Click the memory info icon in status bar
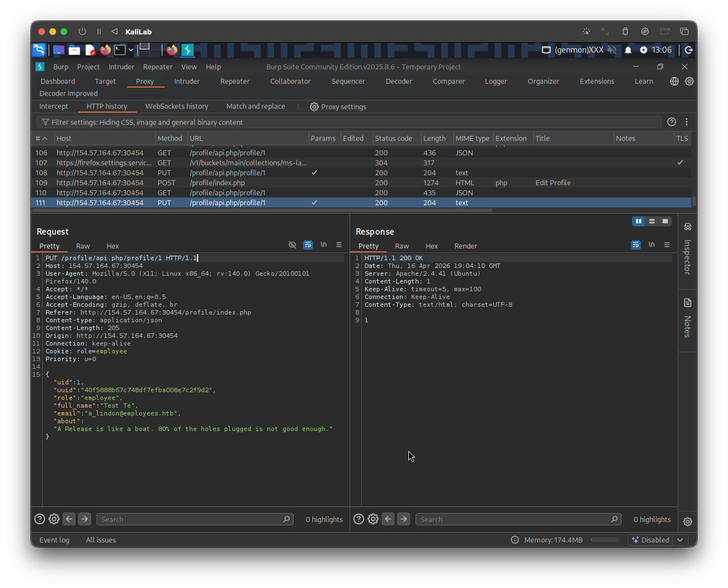Viewport: 728px width, 588px height. [515, 540]
